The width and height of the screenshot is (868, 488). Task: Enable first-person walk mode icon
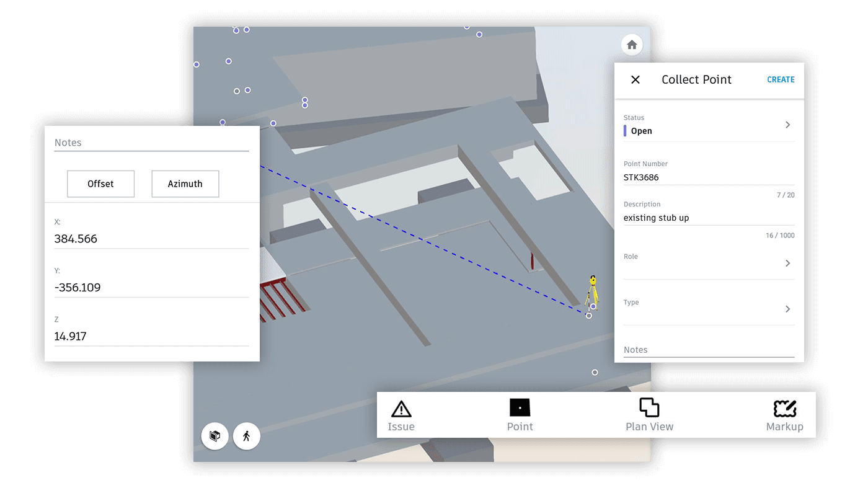point(247,436)
